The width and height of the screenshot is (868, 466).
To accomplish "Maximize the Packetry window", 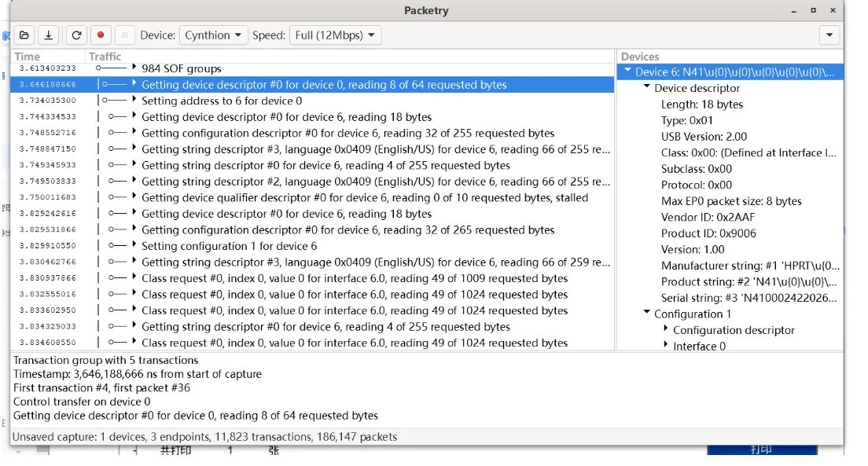I will click(x=813, y=10).
